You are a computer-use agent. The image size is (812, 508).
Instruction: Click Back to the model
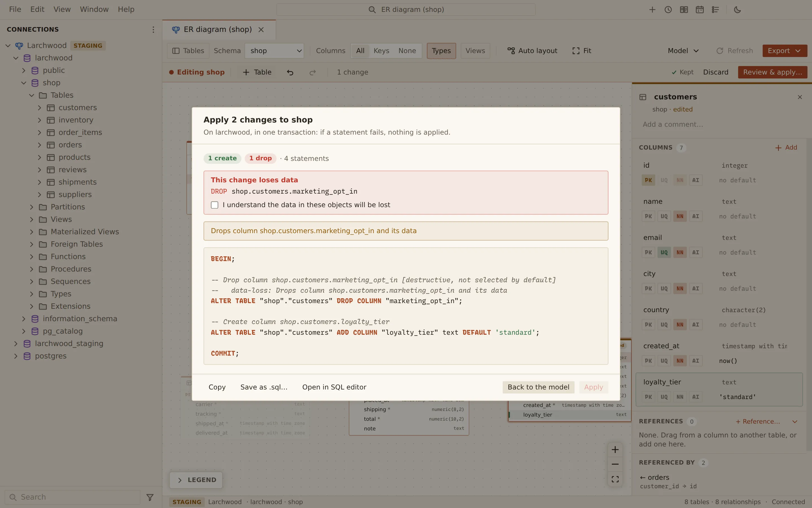coord(538,387)
